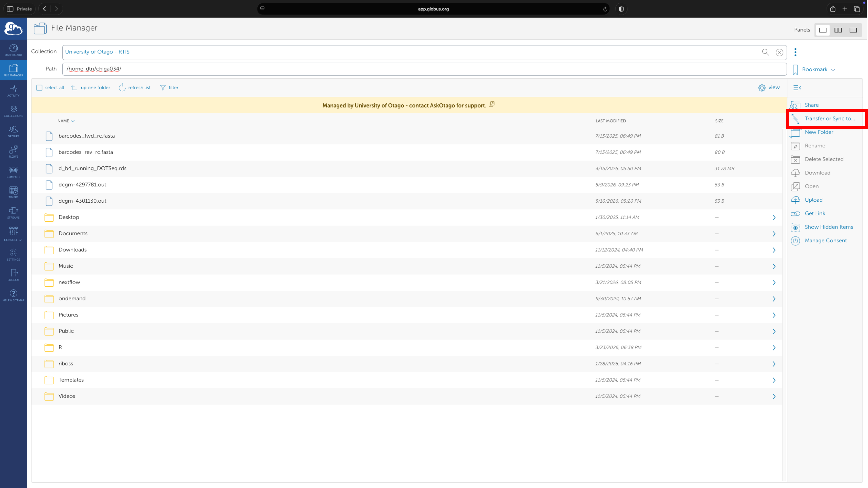This screenshot has width=868, height=488.
Task: Open Videos folder via its chevron
Action: pos(774,396)
